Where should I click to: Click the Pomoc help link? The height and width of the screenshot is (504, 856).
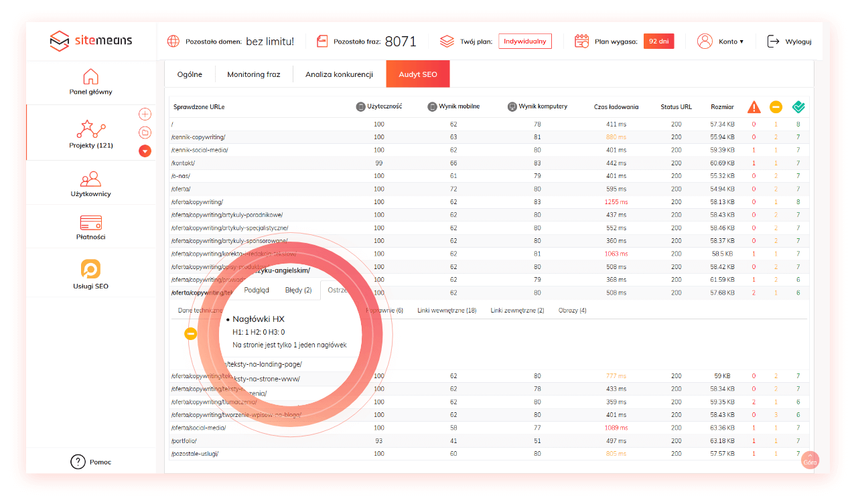pyautogui.click(x=91, y=462)
